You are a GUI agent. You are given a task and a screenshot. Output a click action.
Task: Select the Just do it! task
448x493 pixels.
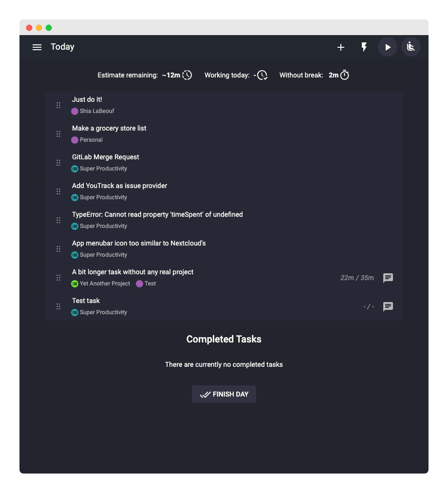(x=87, y=99)
